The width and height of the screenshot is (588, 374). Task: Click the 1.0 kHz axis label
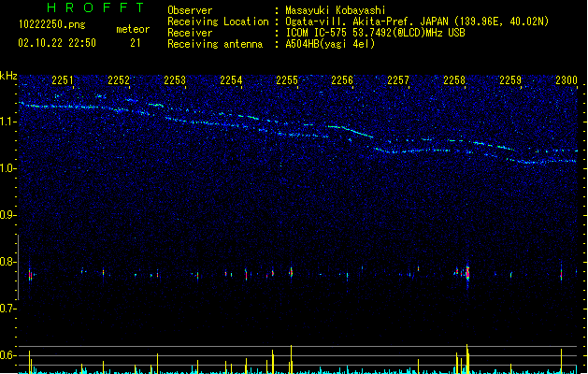(7, 168)
